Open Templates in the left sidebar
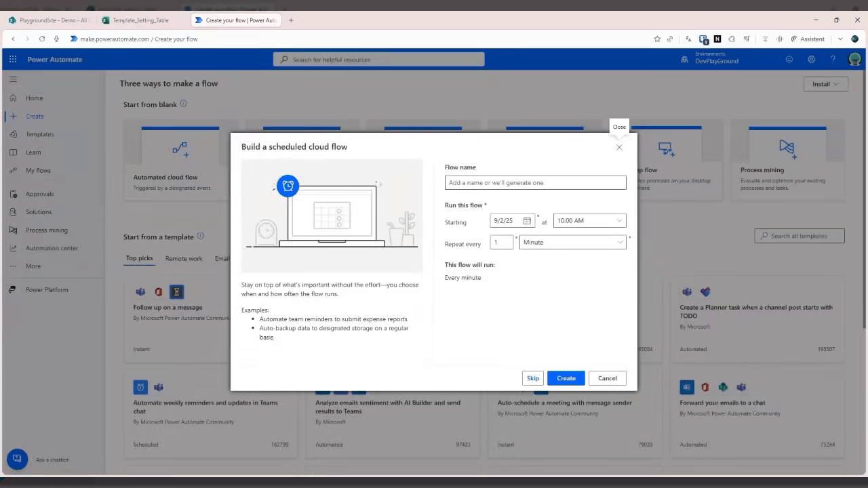 39,134
